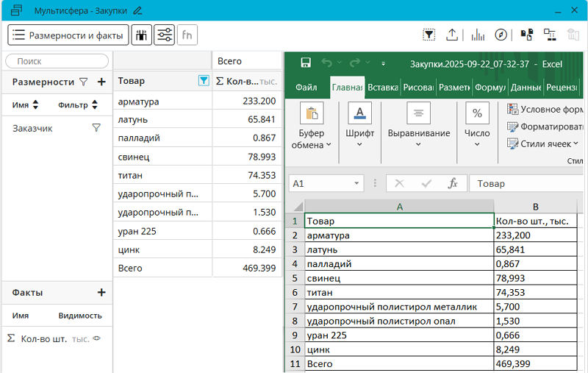Toggle the filter for Заказчик dimension
The image size is (588, 373).
96,128
